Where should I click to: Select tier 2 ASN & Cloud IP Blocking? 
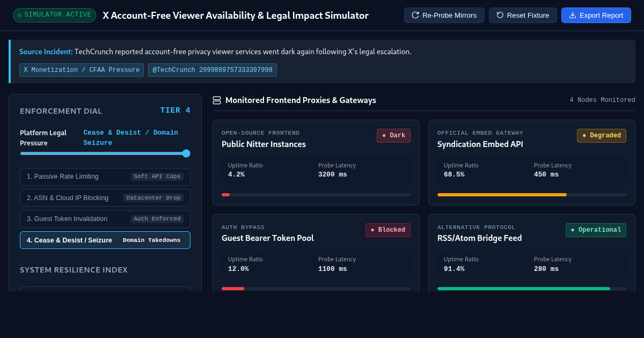click(105, 198)
